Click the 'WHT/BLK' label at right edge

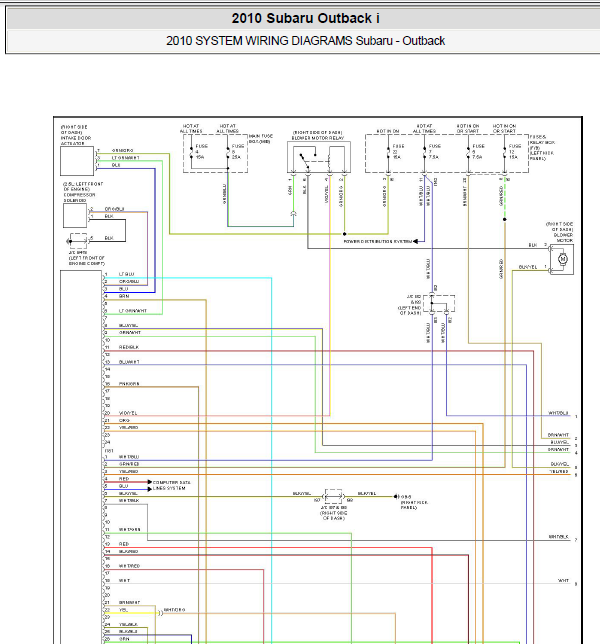(x=559, y=536)
